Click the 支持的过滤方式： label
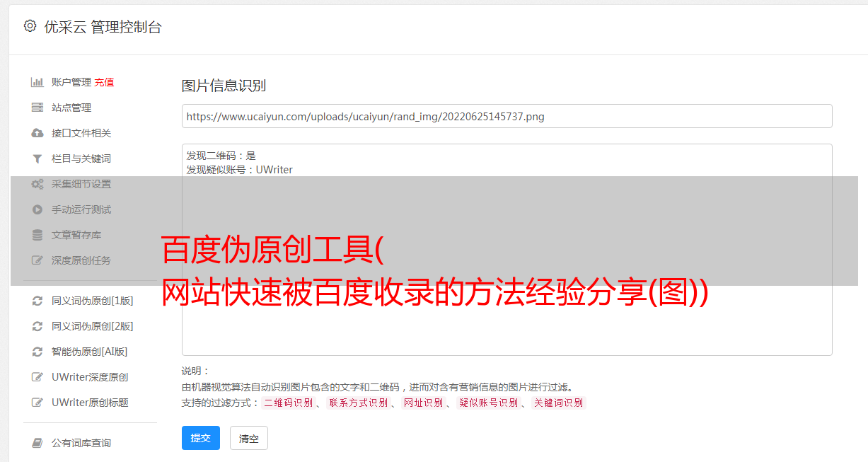The image size is (868, 462). click(x=221, y=403)
